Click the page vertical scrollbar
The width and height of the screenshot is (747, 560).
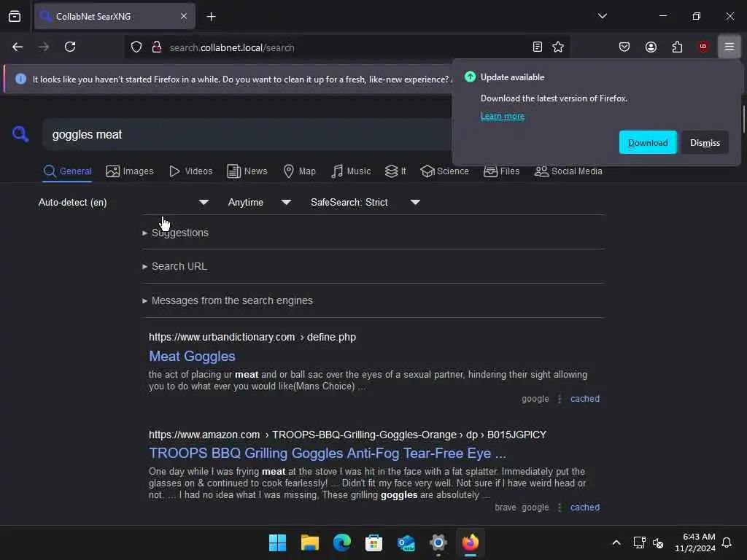pos(743,119)
